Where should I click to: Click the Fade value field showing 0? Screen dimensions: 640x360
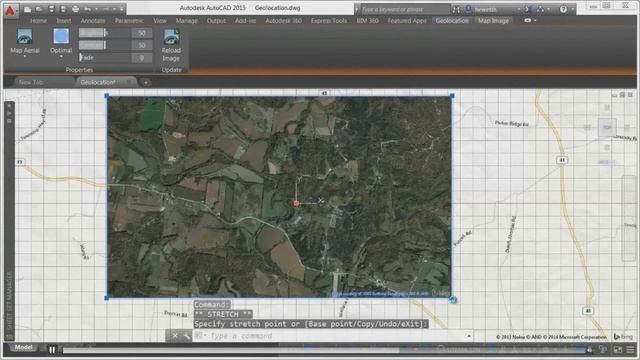tap(142, 58)
